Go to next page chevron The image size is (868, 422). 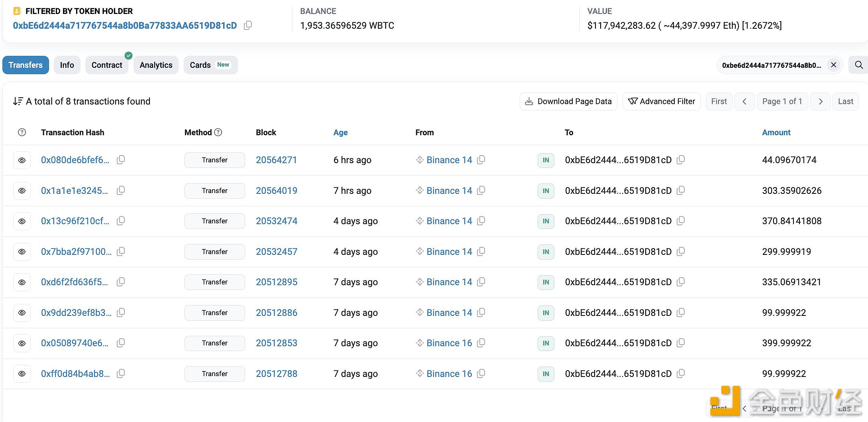coord(821,101)
